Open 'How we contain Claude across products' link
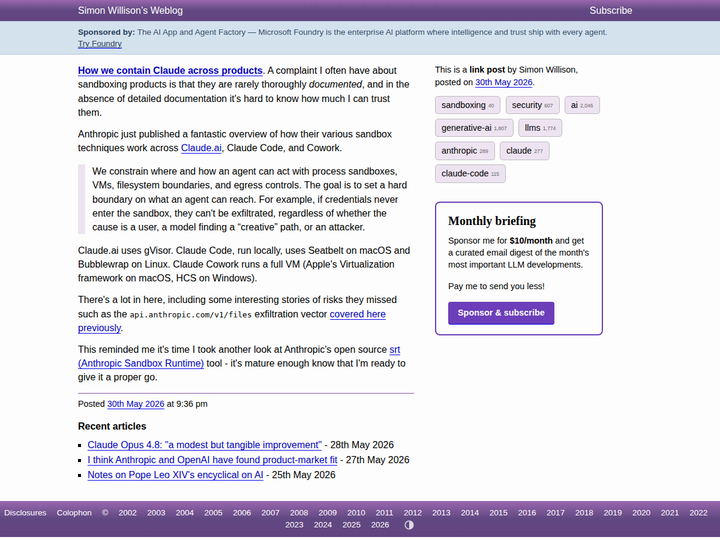This screenshot has height=540, width=720. [170, 70]
